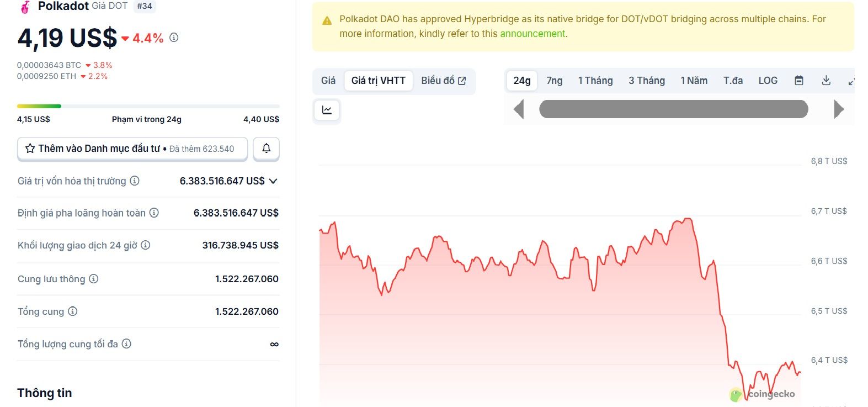Download the chart data
This screenshot has width=868, height=407.
click(826, 81)
